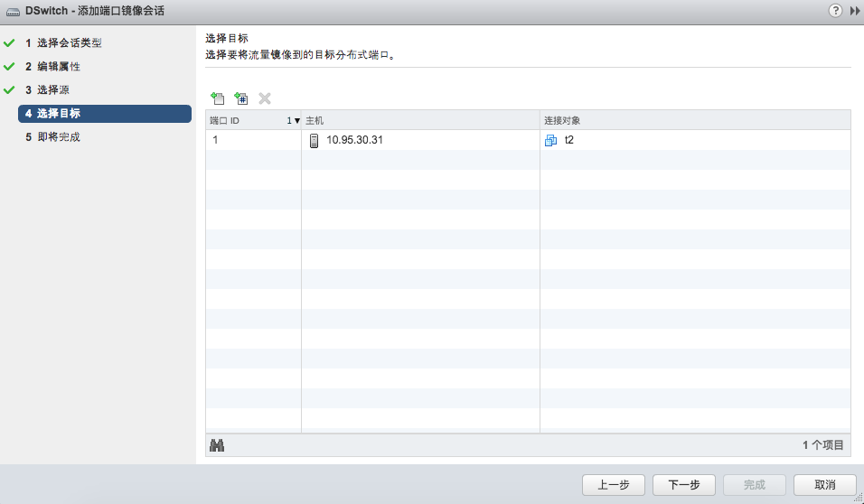The width and height of the screenshot is (864, 504).
Task: Click the remove port X icon
Action: tap(265, 98)
